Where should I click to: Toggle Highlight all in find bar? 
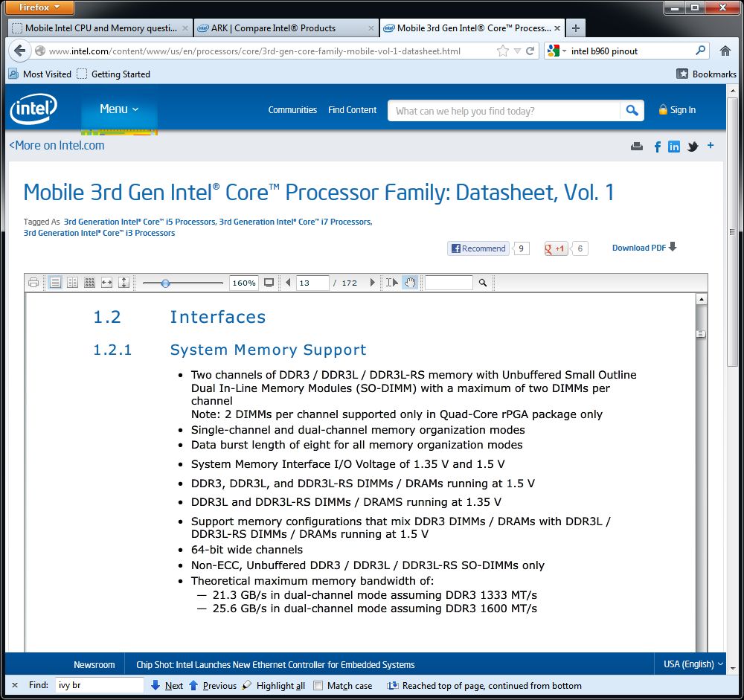(274, 686)
